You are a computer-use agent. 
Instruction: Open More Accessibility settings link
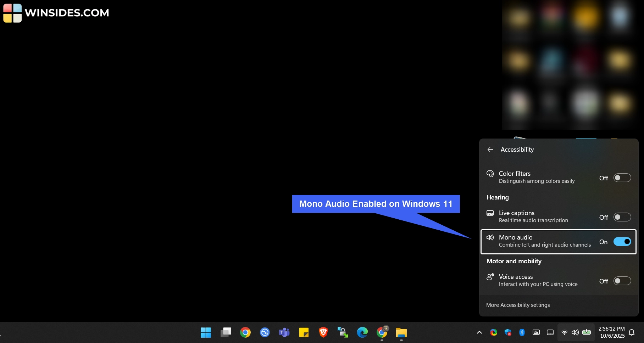point(518,305)
